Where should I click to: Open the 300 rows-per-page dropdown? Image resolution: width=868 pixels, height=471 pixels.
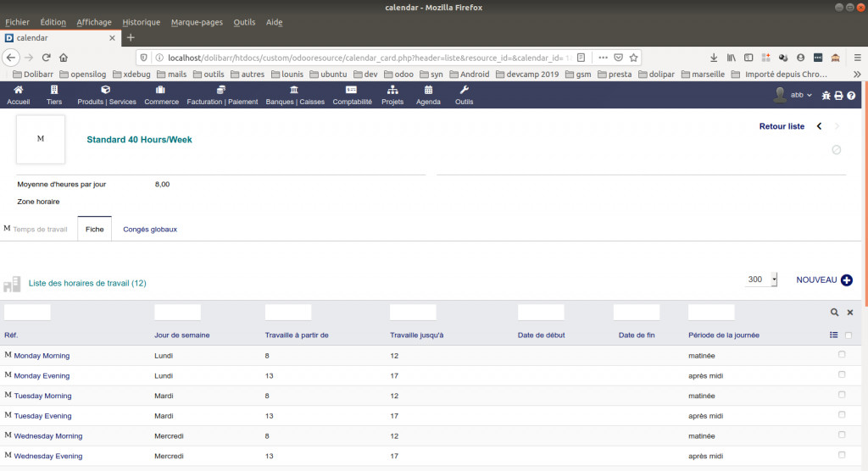click(760, 280)
